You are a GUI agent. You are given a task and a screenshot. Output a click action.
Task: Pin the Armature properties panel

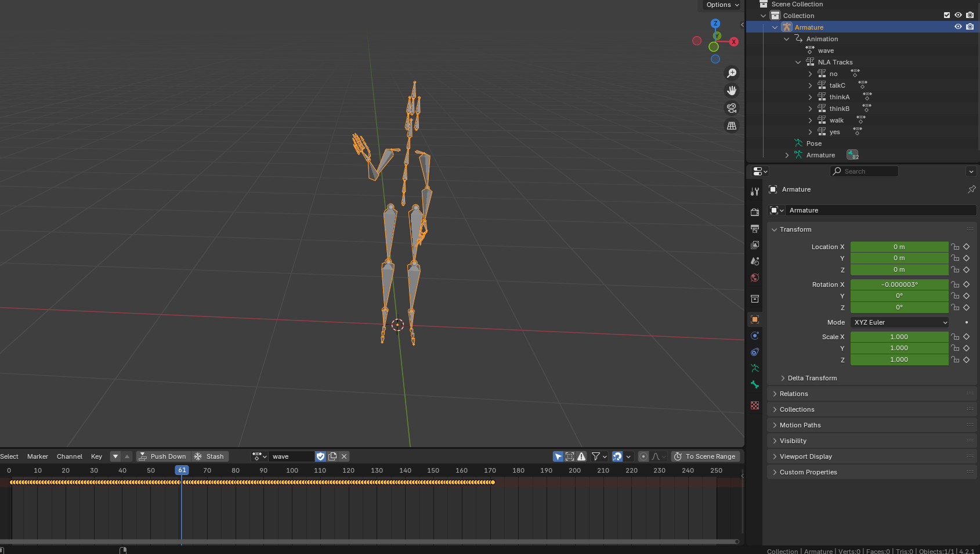(971, 189)
